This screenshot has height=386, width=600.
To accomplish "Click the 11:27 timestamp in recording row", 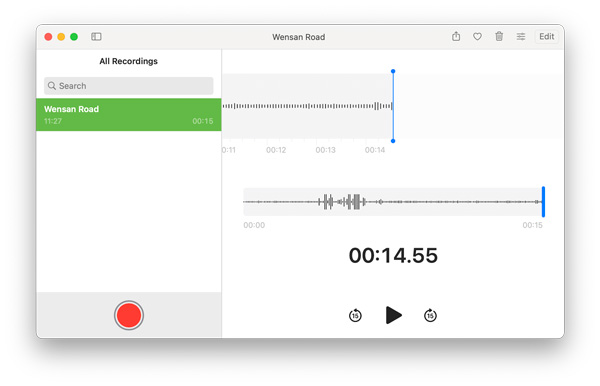I will tap(53, 121).
